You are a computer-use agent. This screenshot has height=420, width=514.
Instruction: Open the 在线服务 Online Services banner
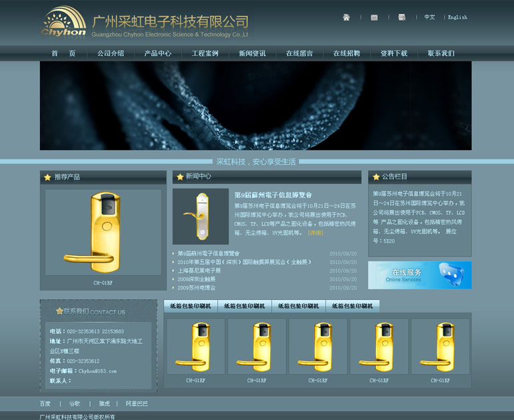419,275
